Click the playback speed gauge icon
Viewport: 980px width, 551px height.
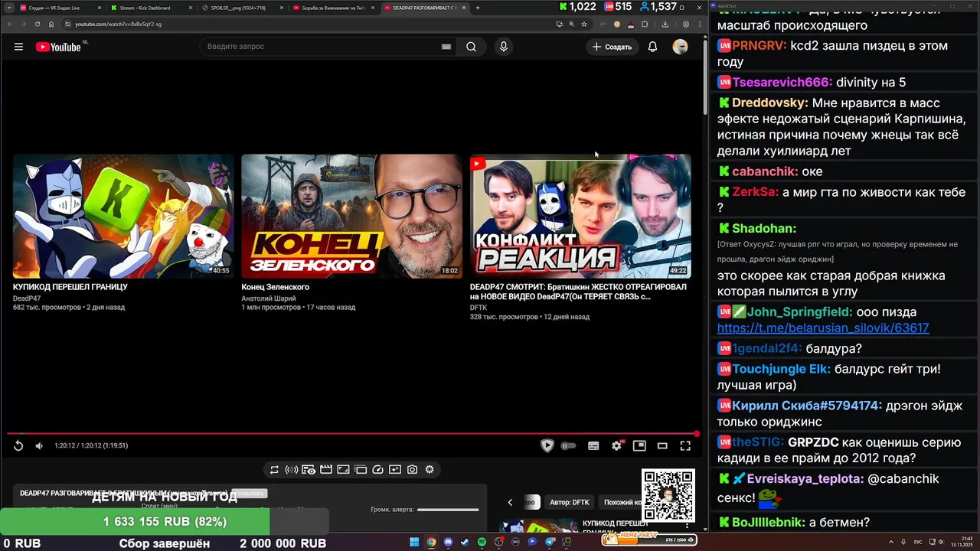[377, 470]
